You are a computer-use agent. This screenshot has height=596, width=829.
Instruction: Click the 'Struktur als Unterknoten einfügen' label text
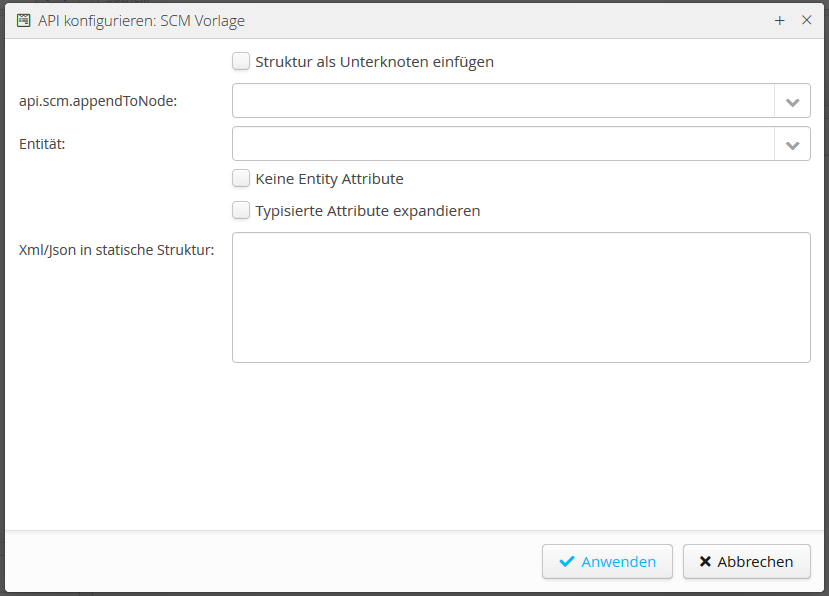point(374,62)
